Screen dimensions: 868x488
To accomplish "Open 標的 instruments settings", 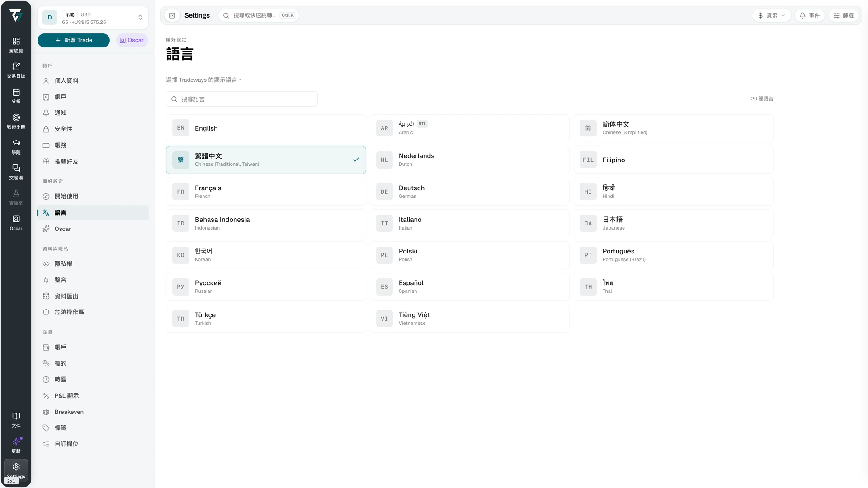I will point(93,364).
